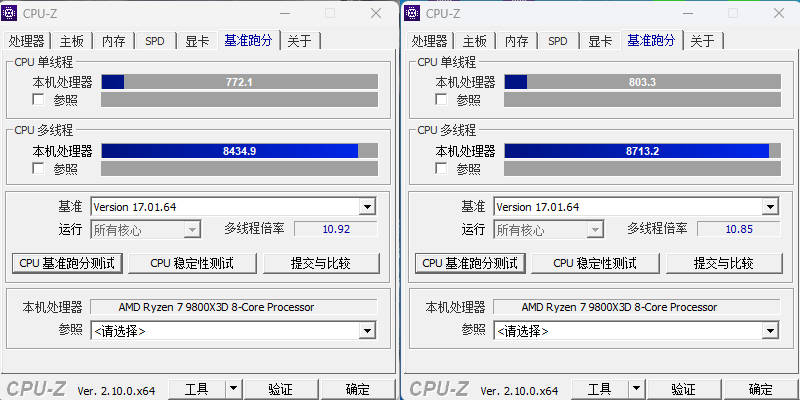This screenshot has height=400, width=800.
Task: Enable multi-thread 参照 checkbox in left window
Action: (38, 168)
